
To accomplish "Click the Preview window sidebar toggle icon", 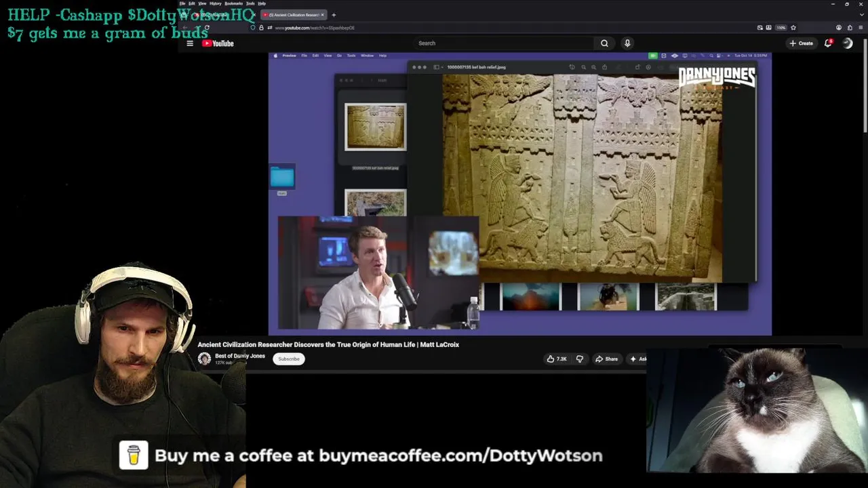I will click(x=437, y=67).
